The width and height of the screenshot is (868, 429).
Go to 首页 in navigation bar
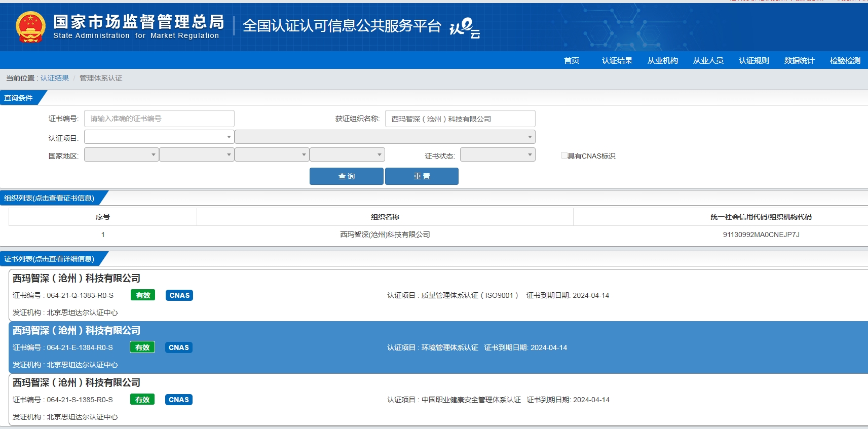pyautogui.click(x=572, y=60)
